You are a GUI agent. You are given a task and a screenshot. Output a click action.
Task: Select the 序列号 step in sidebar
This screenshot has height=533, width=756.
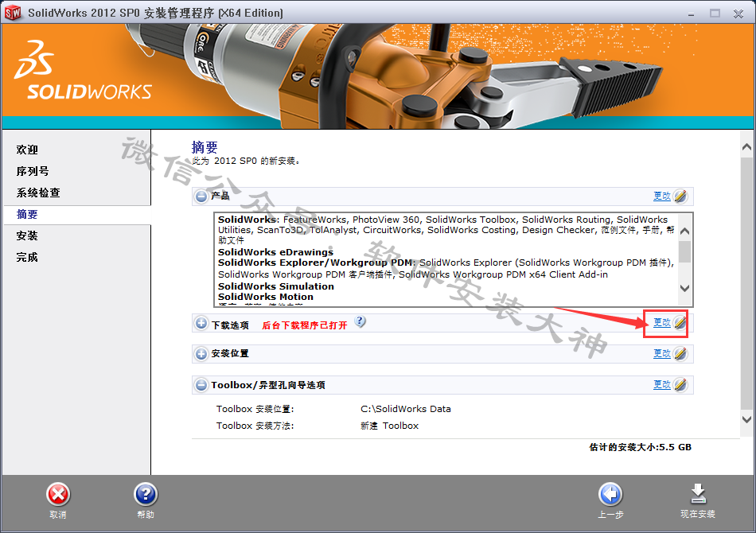point(33,172)
